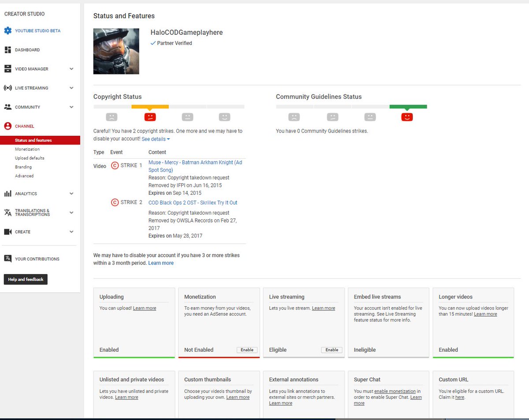Screen dimensions: 529x420
Task: Click the Creator Studio heading
Action: click(x=24, y=14)
